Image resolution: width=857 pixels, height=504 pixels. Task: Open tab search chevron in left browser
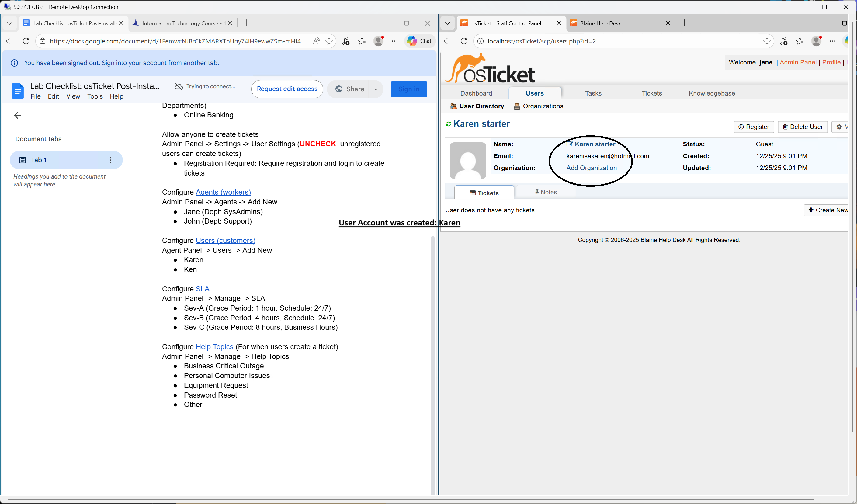tap(9, 23)
